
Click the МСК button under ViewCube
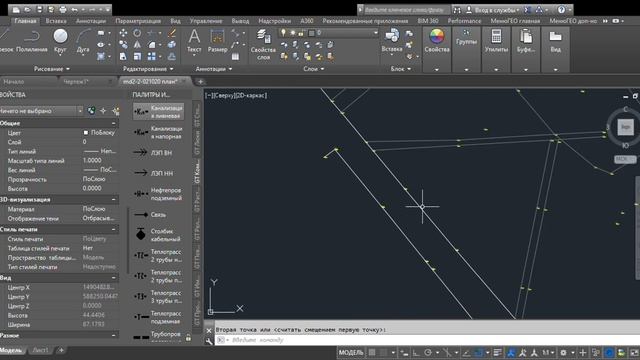[624, 159]
